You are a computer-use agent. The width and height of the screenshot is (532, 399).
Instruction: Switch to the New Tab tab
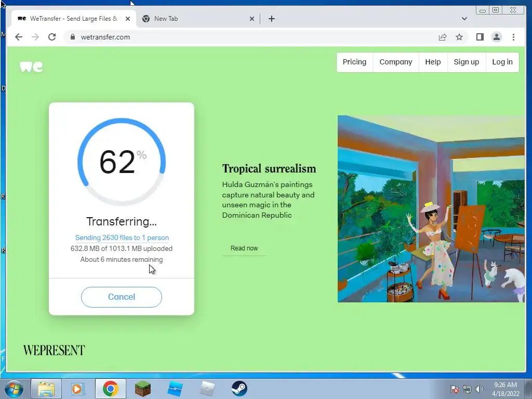(198, 19)
